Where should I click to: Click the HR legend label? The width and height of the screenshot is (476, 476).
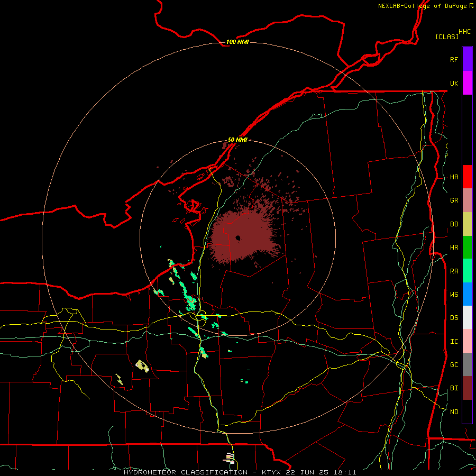click(x=454, y=248)
